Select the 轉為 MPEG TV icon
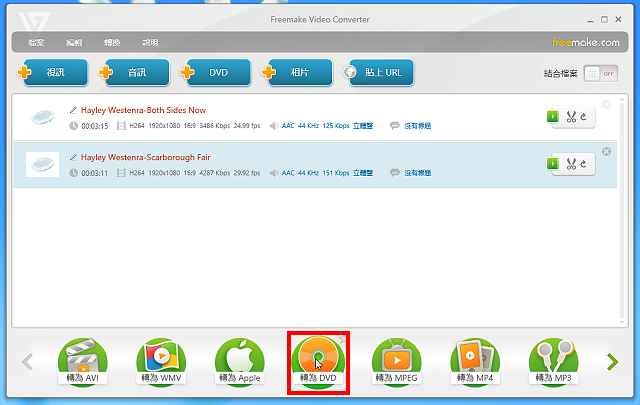The image size is (640, 405). pyautogui.click(x=397, y=362)
